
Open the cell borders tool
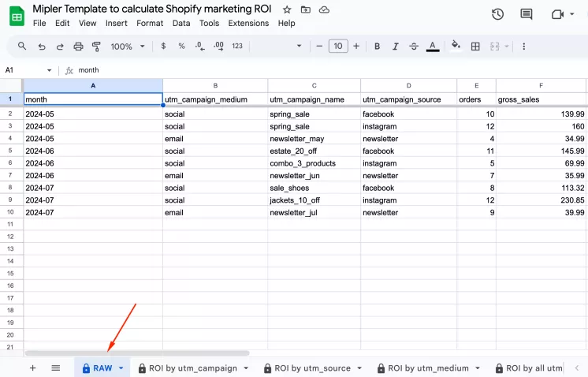click(475, 47)
